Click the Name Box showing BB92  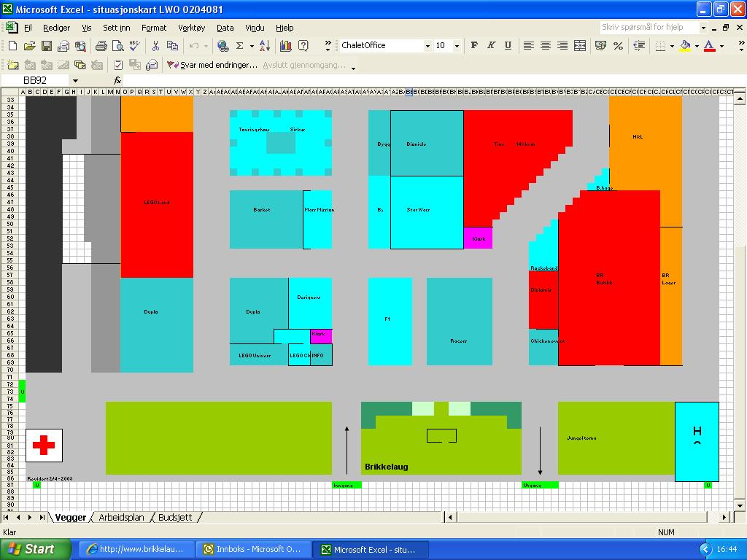[x=36, y=80]
